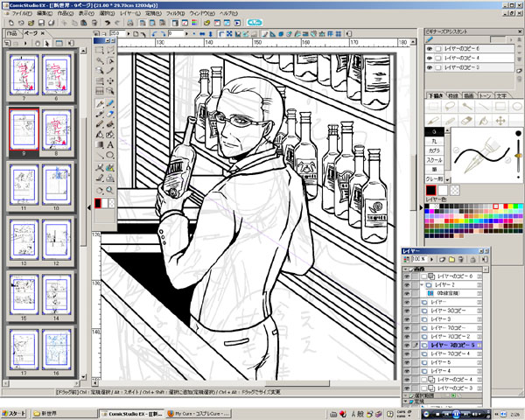
Task: Switch to the トーン tab in assistant
Action: 484,94
